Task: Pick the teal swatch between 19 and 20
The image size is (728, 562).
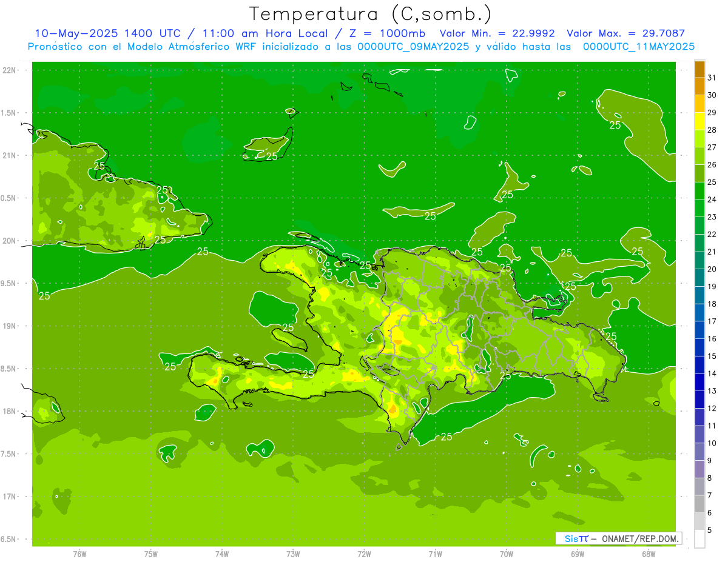Action: (x=699, y=278)
